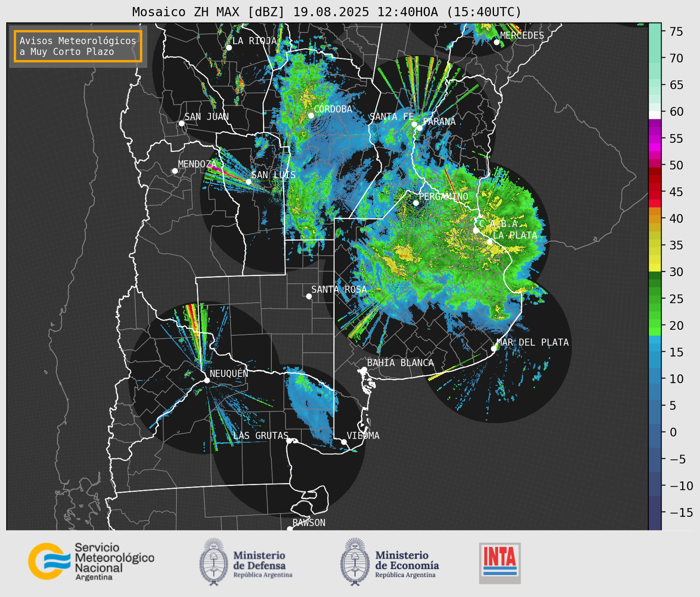This screenshot has width=700, height=597.
Task: Click the LAS GRUTAS text label
Action: (x=261, y=436)
